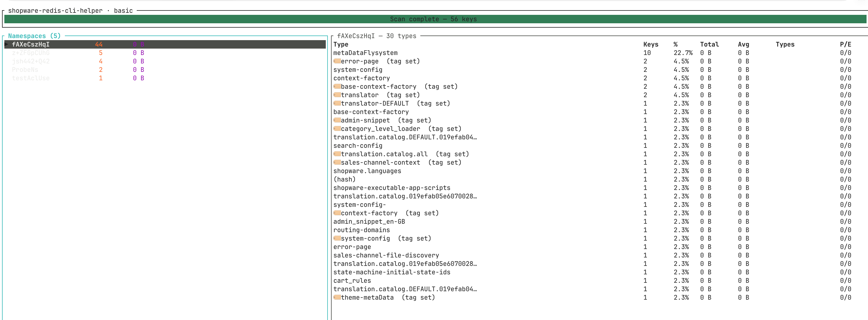Click the tag icon beside admin-snippet
The height and width of the screenshot is (320, 868).
click(337, 120)
